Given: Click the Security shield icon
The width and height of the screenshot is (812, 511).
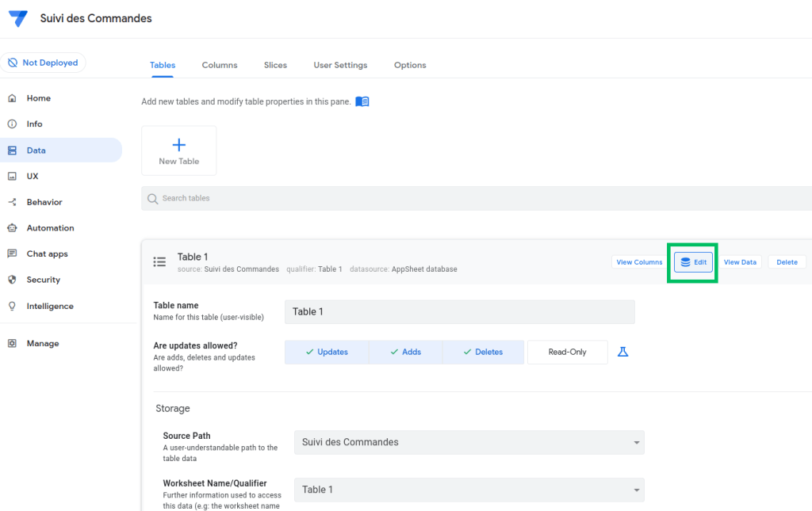Looking at the screenshot, I should point(13,280).
